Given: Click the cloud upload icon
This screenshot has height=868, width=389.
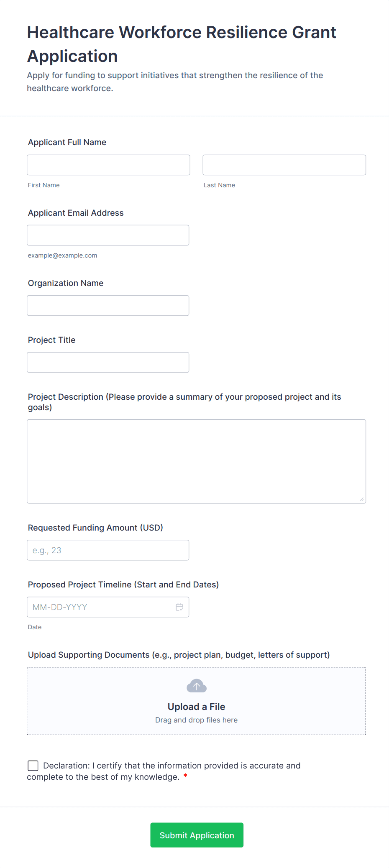Looking at the screenshot, I should pyautogui.click(x=196, y=686).
